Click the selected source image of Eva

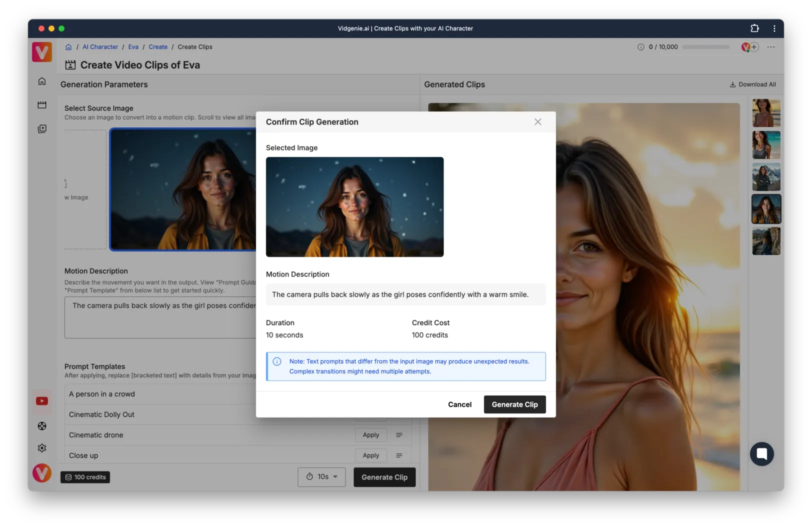pyautogui.click(x=183, y=189)
